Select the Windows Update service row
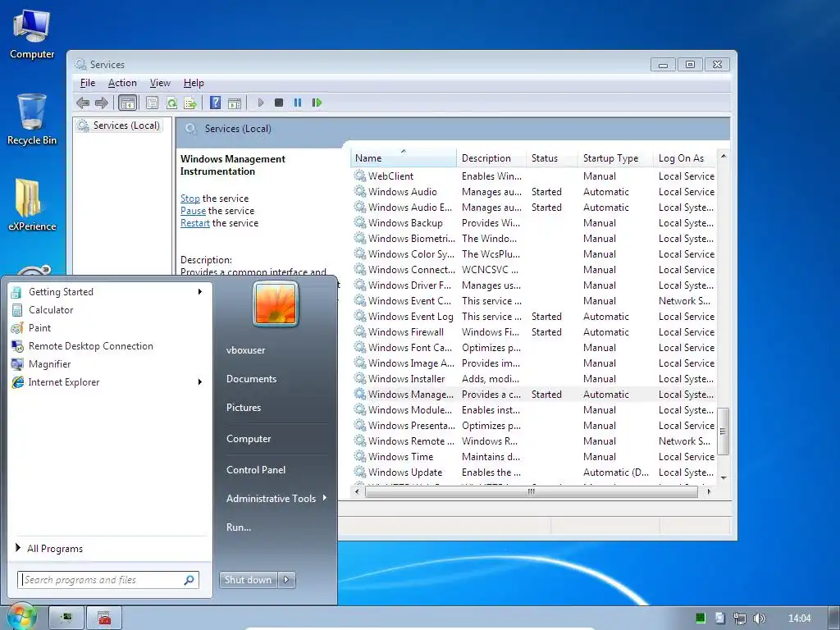The height and width of the screenshot is (630, 840). pyautogui.click(x=534, y=472)
